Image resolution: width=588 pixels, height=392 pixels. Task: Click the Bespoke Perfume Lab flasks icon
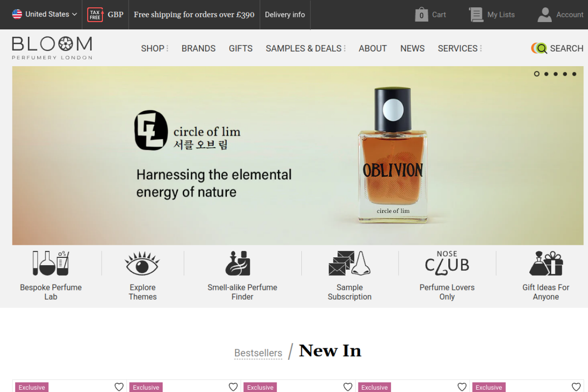(51, 263)
